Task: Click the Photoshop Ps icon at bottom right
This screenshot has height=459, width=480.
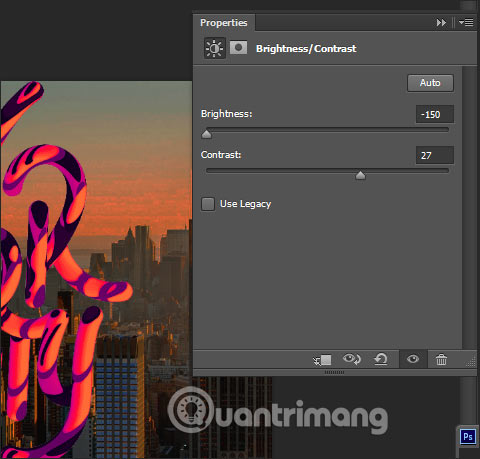Action: pyautogui.click(x=467, y=436)
